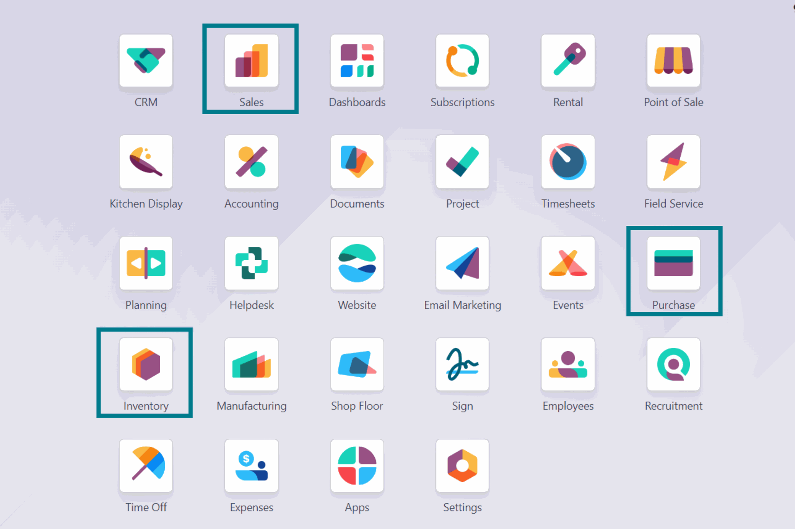Image resolution: width=795 pixels, height=529 pixels.
Task: Launch the Project app
Action: (x=462, y=162)
